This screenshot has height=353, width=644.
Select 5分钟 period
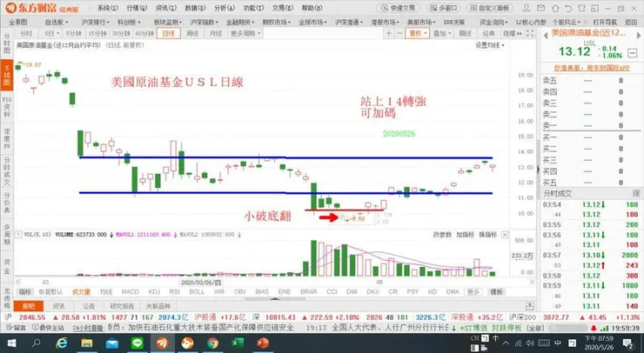tap(73, 33)
